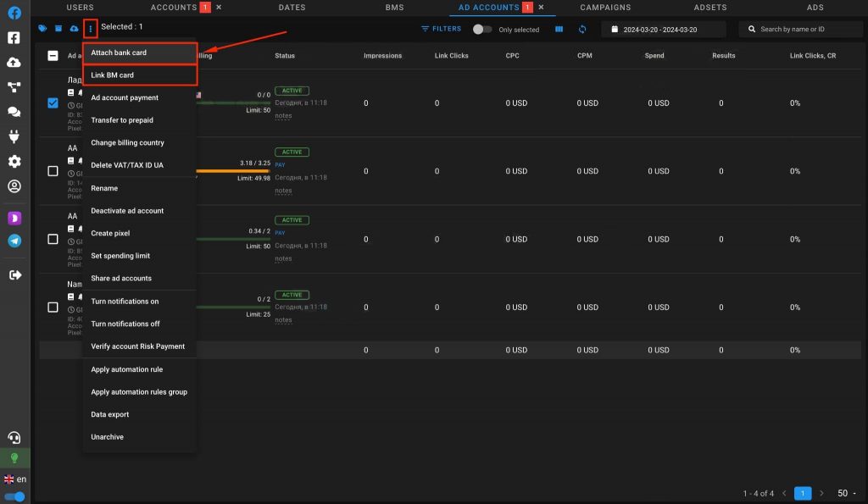
Task: Switch to the DATES tab
Action: (x=292, y=7)
